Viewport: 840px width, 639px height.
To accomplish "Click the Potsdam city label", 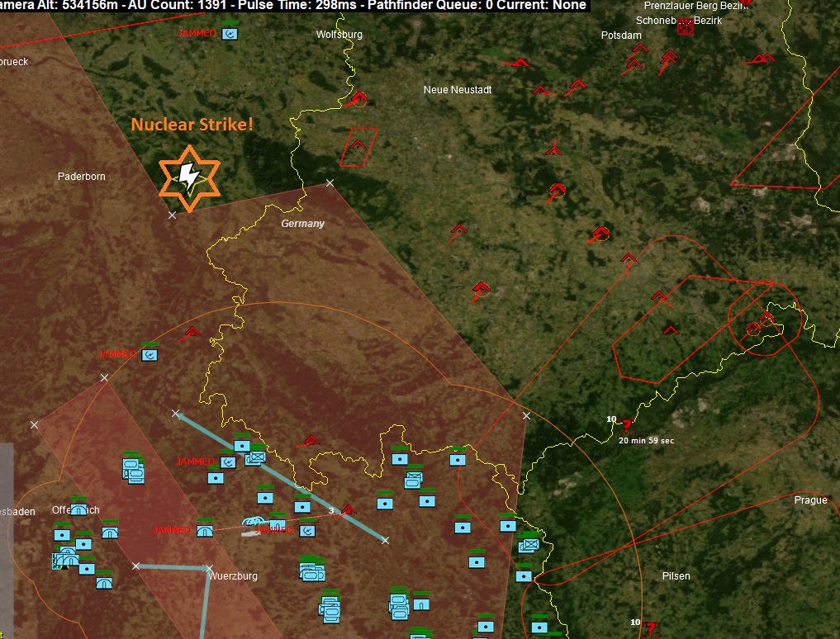I will point(621,35).
